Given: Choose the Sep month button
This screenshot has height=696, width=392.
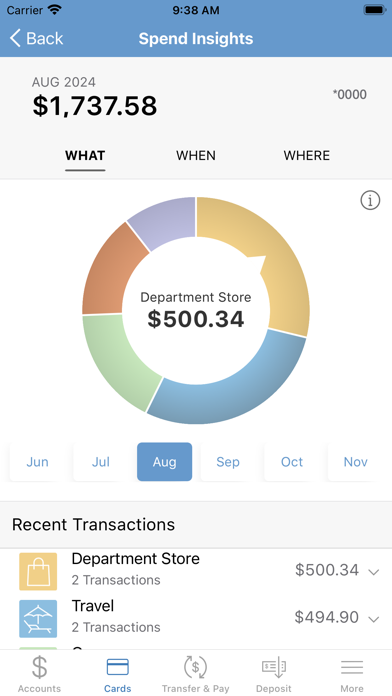Looking at the screenshot, I should 228,462.
